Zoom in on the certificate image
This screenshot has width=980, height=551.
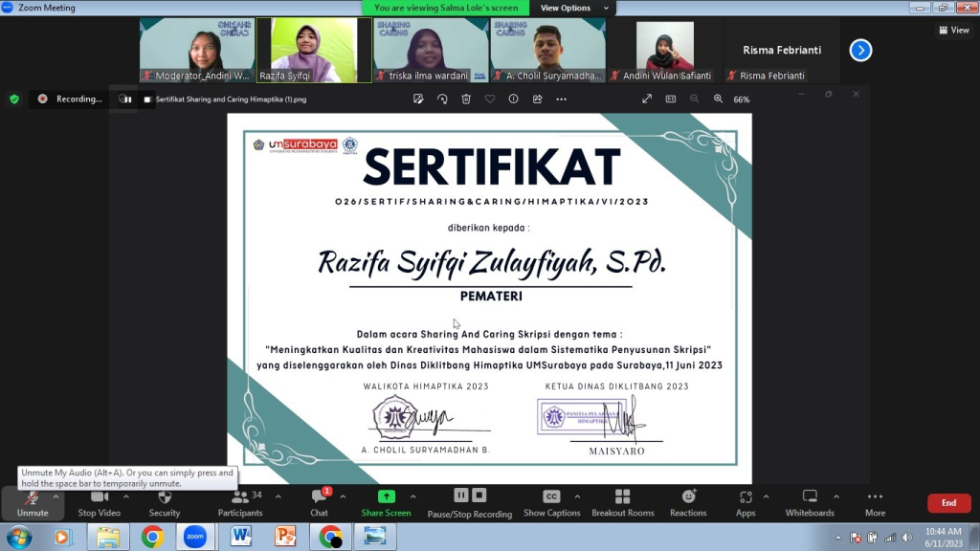718,99
